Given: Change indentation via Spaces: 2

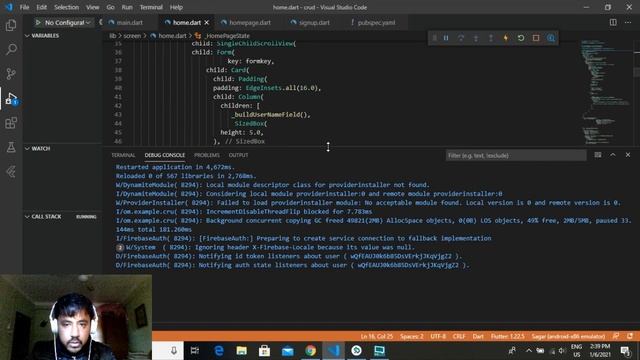Looking at the screenshot, I should click(412, 336).
